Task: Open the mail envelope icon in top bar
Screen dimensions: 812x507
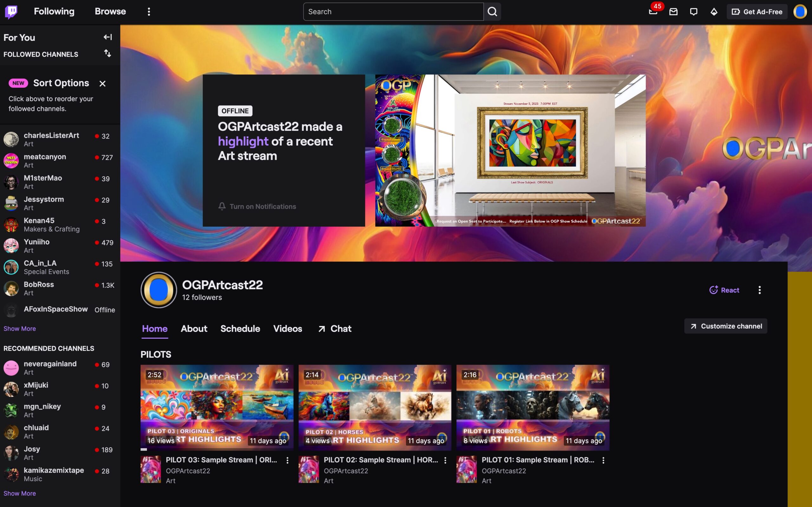Action: click(673, 12)
